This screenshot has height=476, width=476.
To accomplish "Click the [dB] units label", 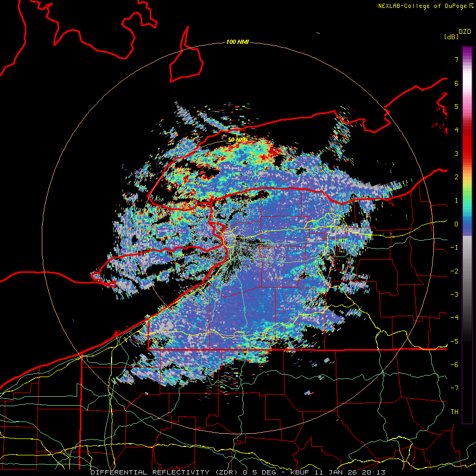I will click(x=451, y=36).
